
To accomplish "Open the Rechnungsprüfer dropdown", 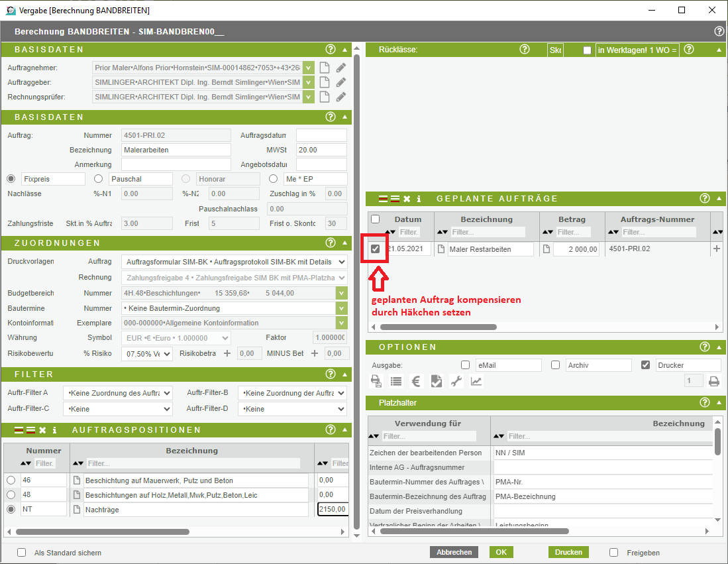I will 308,97.
